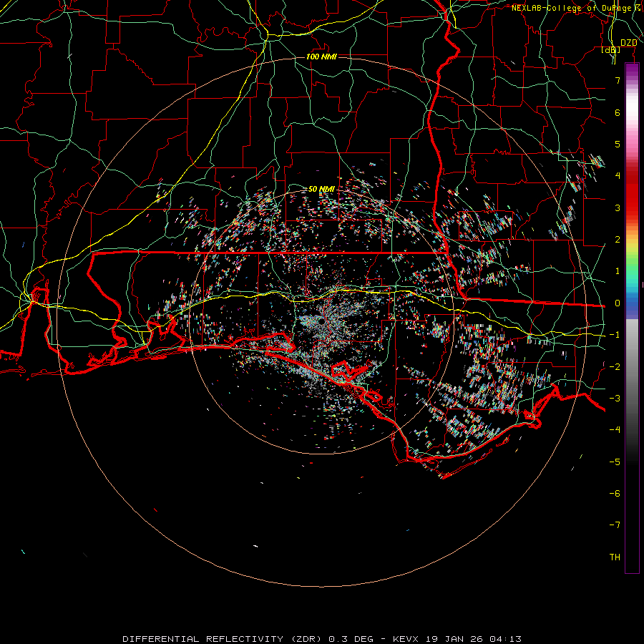Image resolution: width=644 pixels, height=644 pixels.
Task: Click the "KEVX 19 JAN 26 04:13" timestamp
Action: tap(457, 639)
